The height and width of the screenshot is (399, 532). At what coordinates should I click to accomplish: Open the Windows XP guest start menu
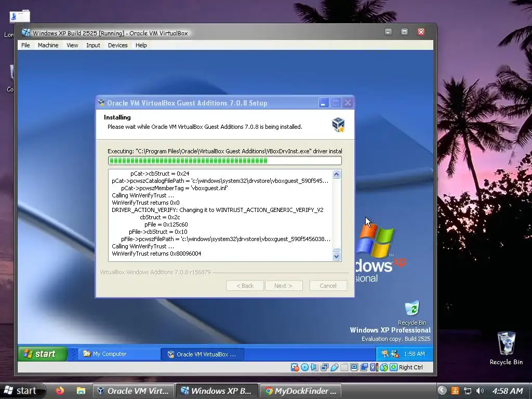tap(43, 354)
